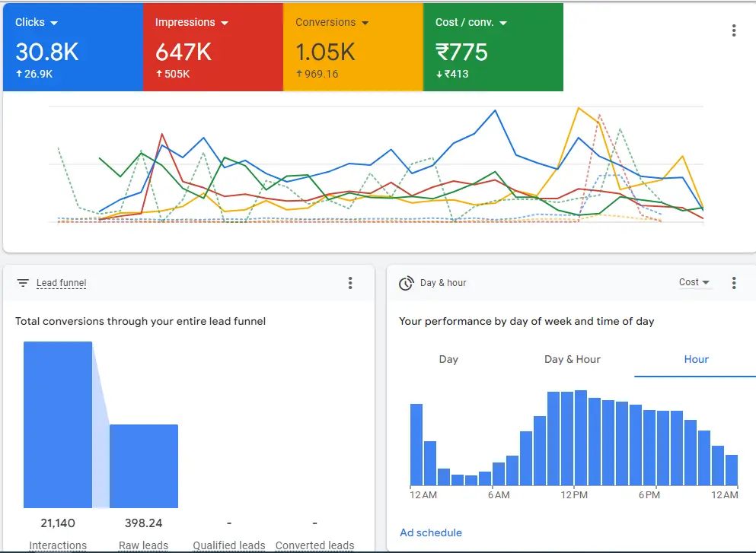Click the filter icon on the Lead funnel panel
756x553 pixels.
pyautogui.click(x=22, y=282)
